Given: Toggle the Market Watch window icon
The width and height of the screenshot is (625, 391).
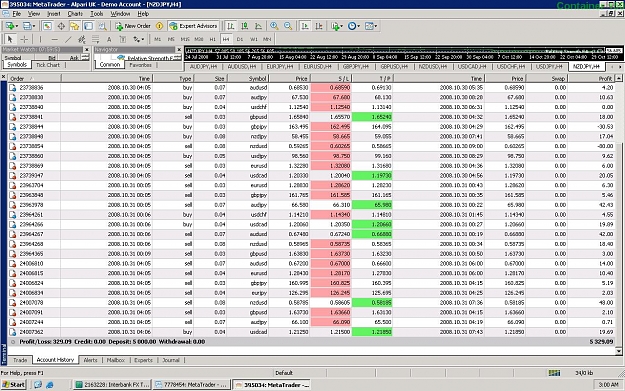Looking at the screenshot, I should click(x=47, y=26).
